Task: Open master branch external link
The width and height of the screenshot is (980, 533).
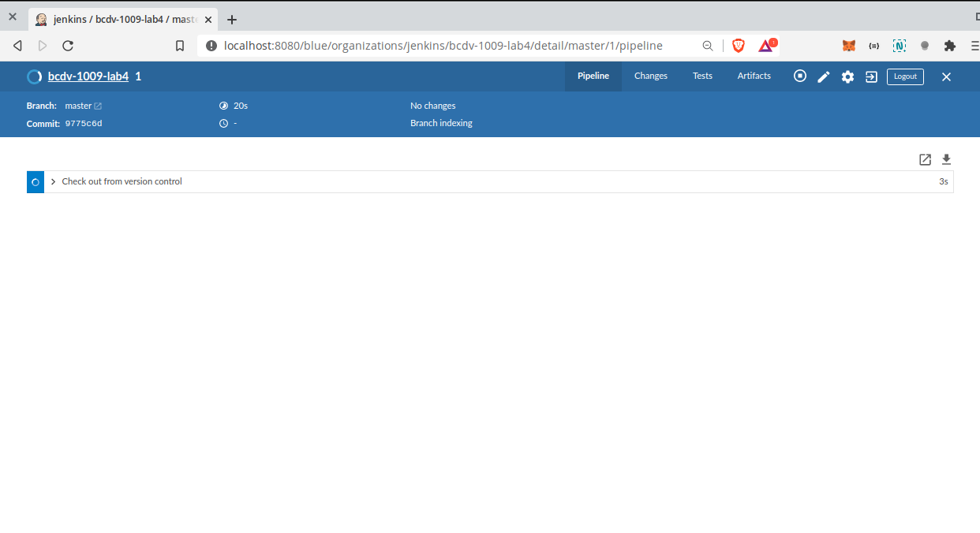Action: pyautogui.click(x=98, y=106)
